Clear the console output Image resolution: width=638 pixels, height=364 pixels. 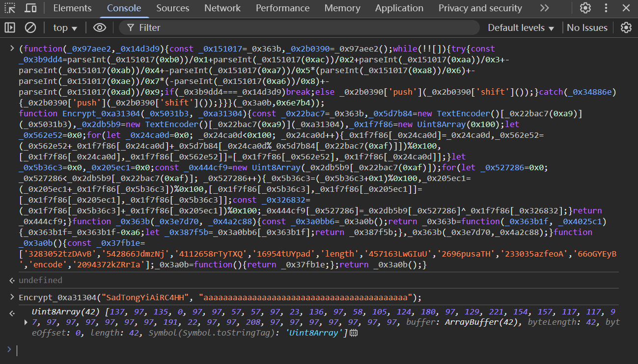coord(30,27)
